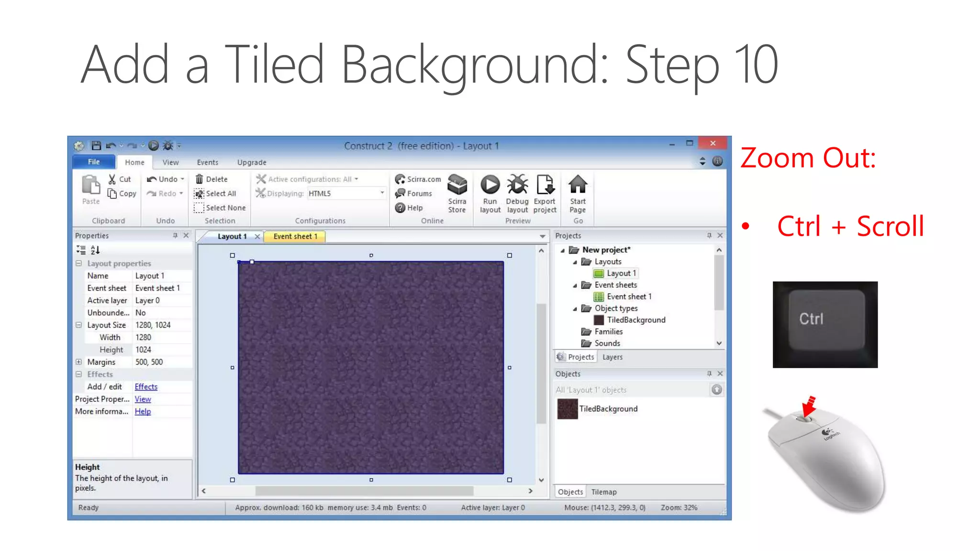The width and height of the screenshot is (980, 551).
Task: Sort properties alphabetically with A-Z icon
Action: tap(95, 250)
